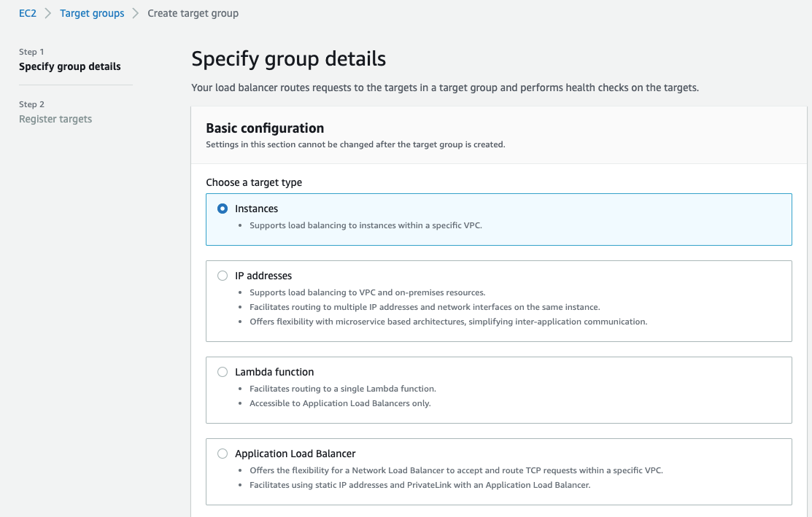This screenshot has height=517, width=812.
Task: Click the microservice architectures bullet under IP addresses
Action: pos(448,322)
